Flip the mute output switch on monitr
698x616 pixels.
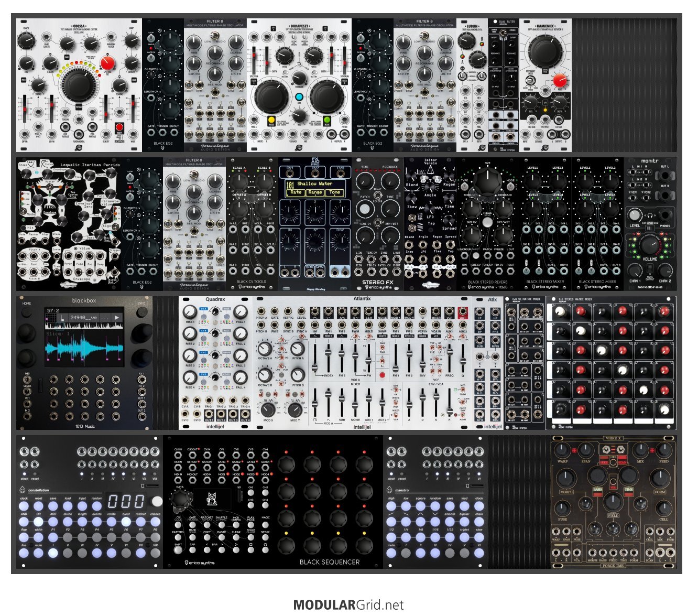650,269
